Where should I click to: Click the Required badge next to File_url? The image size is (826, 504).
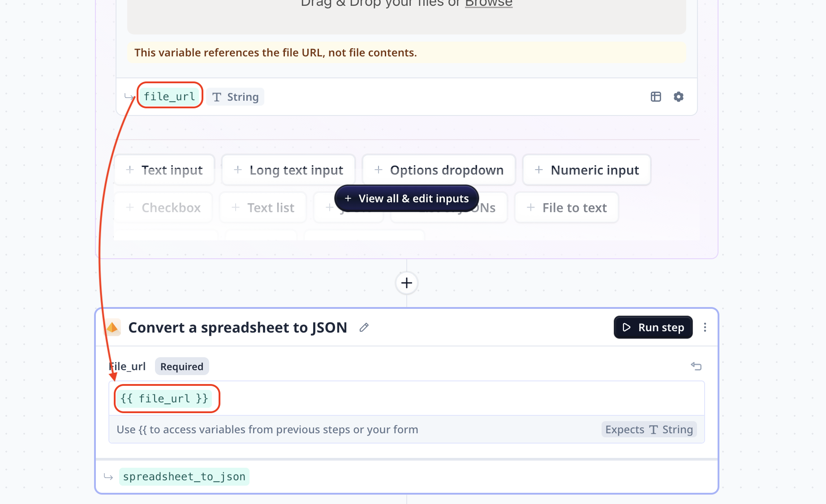(182, 367)
